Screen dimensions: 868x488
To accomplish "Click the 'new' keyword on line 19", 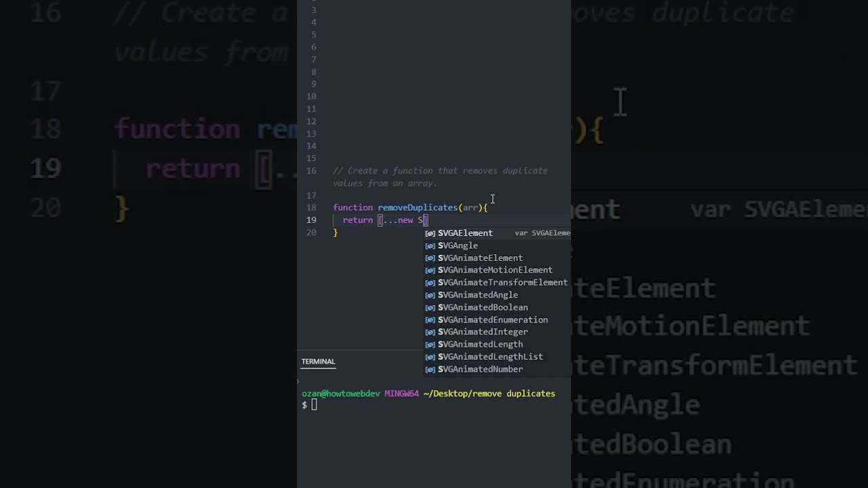I will [x=406, y=220].
